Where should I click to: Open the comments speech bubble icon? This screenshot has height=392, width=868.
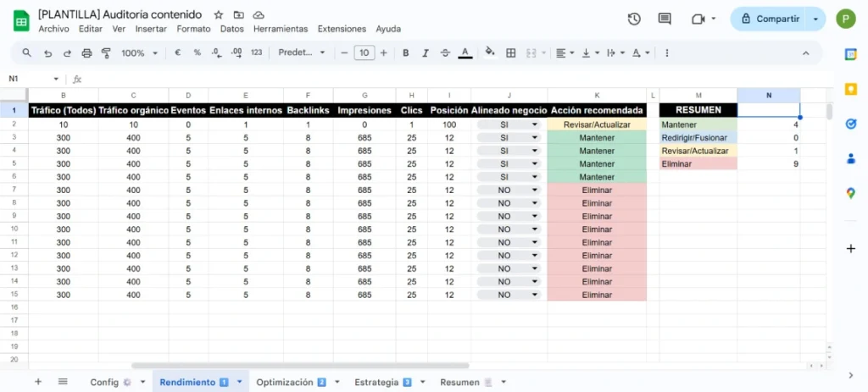pos(665,19)
